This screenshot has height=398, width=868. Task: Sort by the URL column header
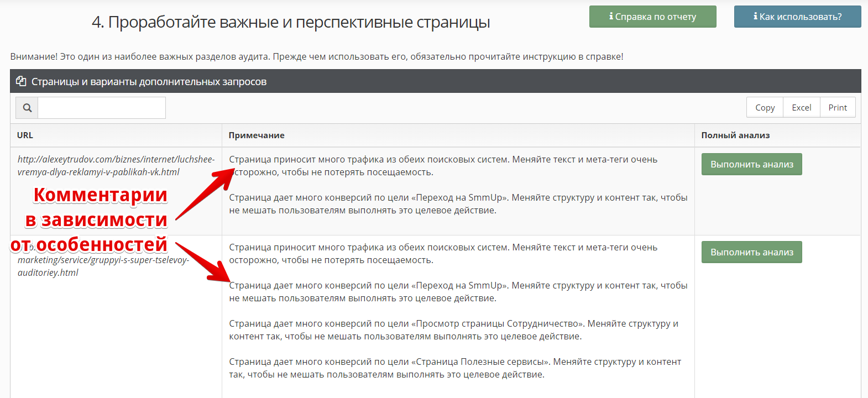click(x=25, y=135)
